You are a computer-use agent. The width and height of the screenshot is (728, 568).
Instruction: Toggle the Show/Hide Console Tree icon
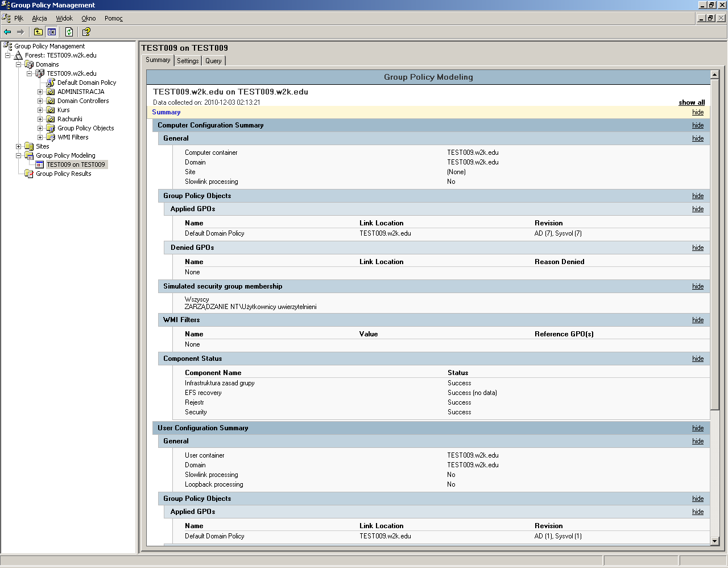tap(52, 32)
